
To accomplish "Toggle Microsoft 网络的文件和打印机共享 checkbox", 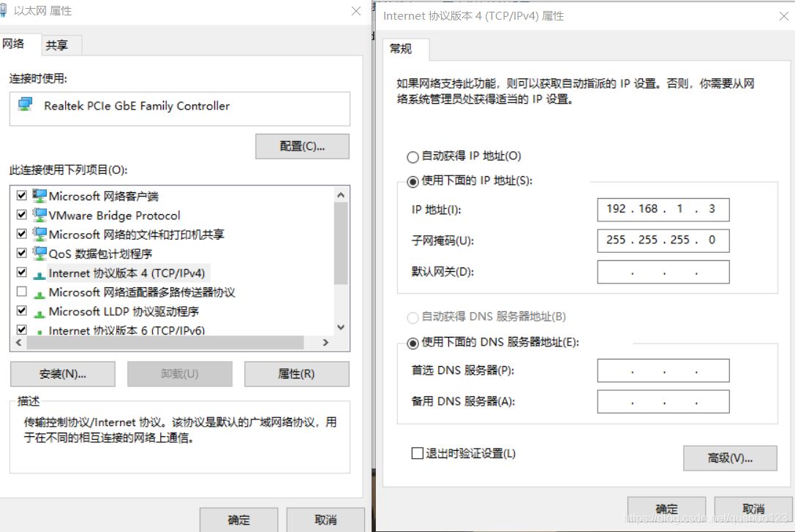I will coord(22,234).
